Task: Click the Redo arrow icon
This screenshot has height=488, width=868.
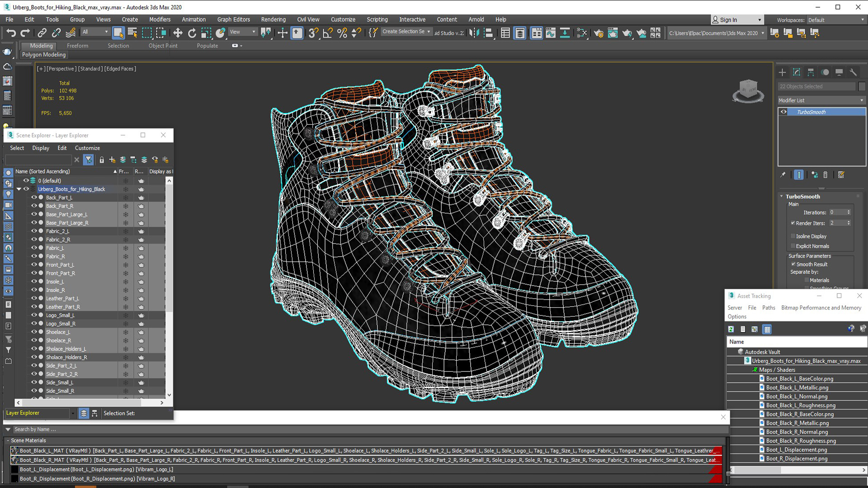Action: point(25,33)
